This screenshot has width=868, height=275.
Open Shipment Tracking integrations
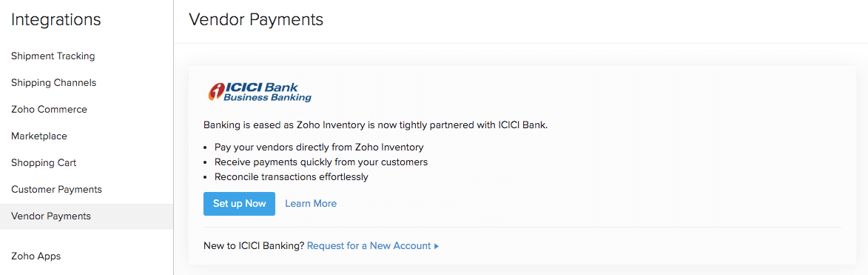(x=53, y=56)
